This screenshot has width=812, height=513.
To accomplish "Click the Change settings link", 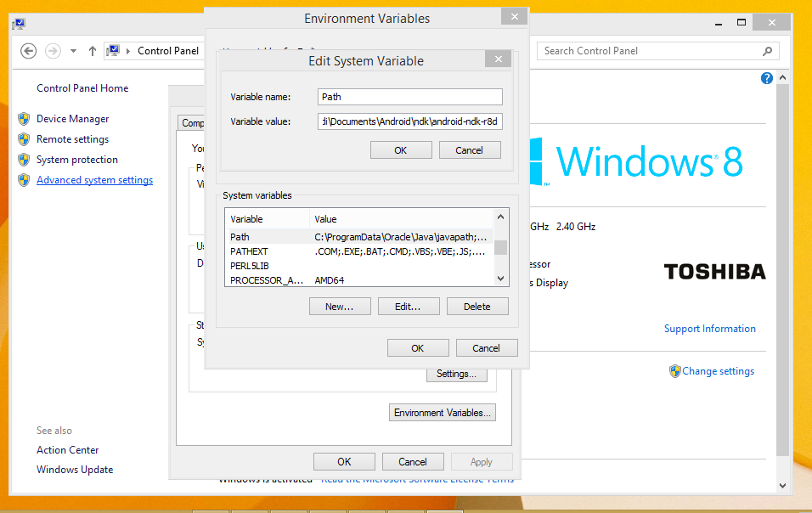I will (719, 371).
